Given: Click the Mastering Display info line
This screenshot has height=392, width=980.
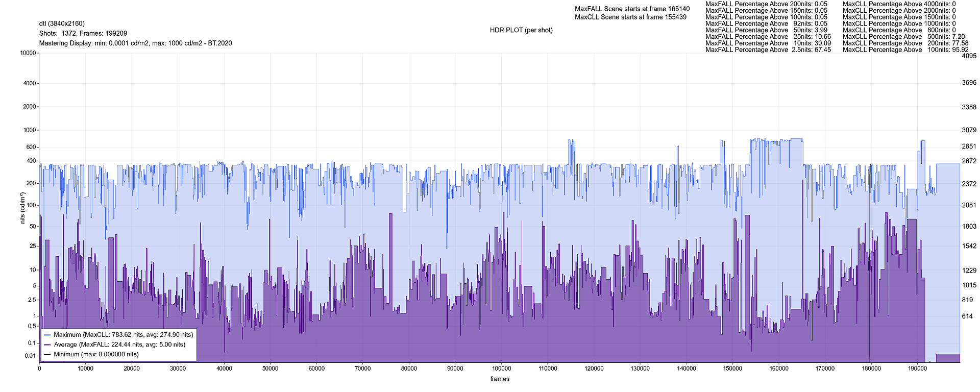Looking at the screenshot, I should [x=135, y=43].
